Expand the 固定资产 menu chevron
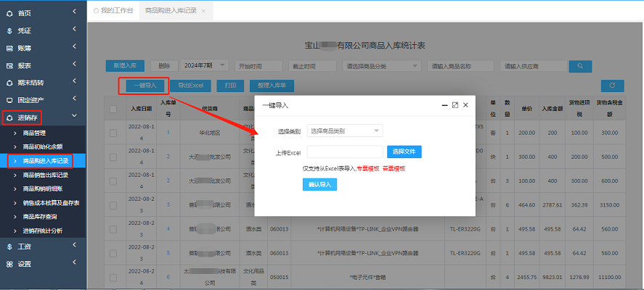644x290 pixels. pyautogui.click(x=74, y=98)
